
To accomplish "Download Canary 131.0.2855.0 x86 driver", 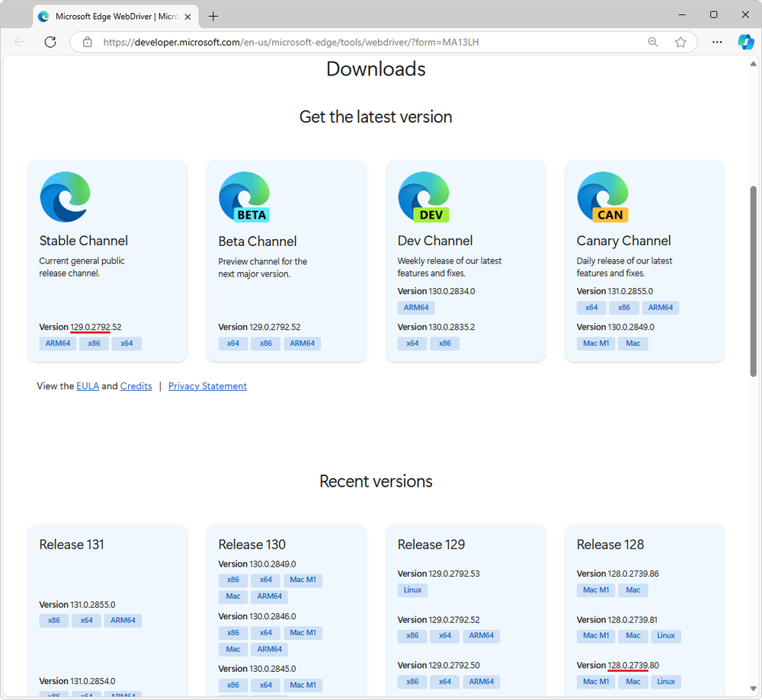I will [x=624, y=308].
